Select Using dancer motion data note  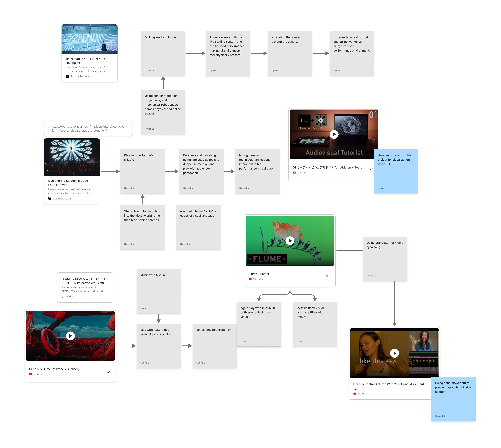coord(163,112)
